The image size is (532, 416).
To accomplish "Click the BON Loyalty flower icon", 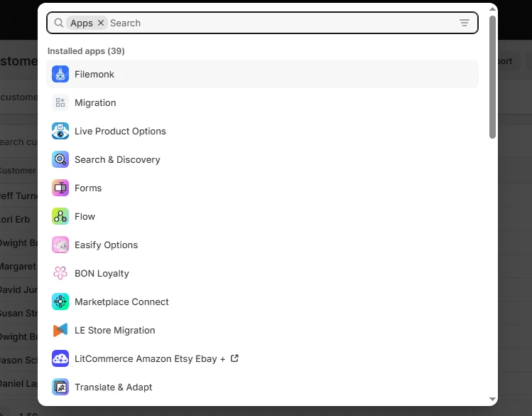I will tap(60, 273).
